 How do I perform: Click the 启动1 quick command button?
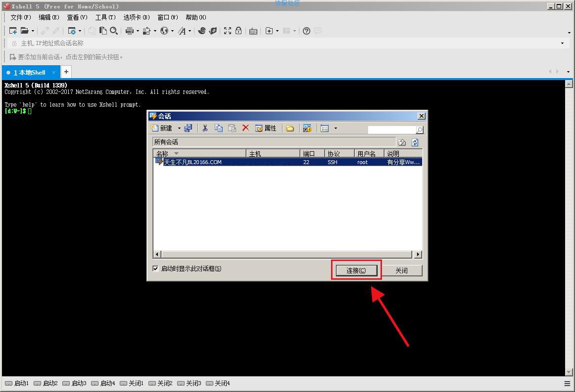click(x=17, y=383)
